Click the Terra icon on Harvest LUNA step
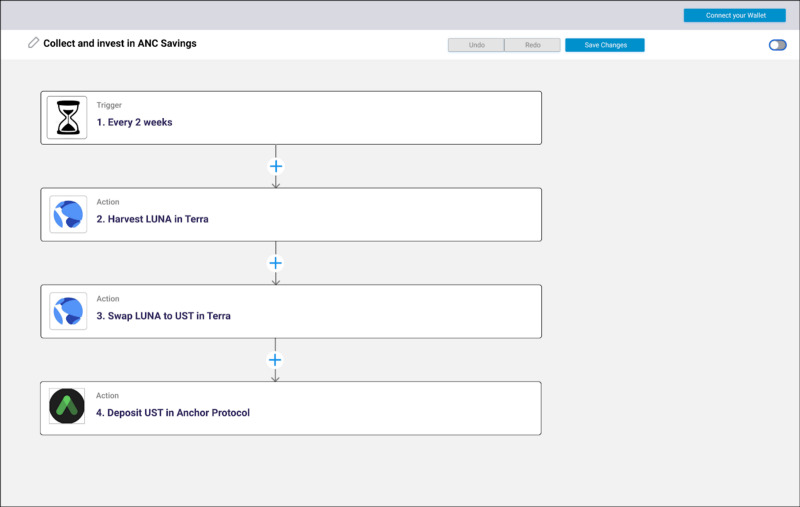Image resolution: width=800 pixels, height=507 pixels. [67, 214]
